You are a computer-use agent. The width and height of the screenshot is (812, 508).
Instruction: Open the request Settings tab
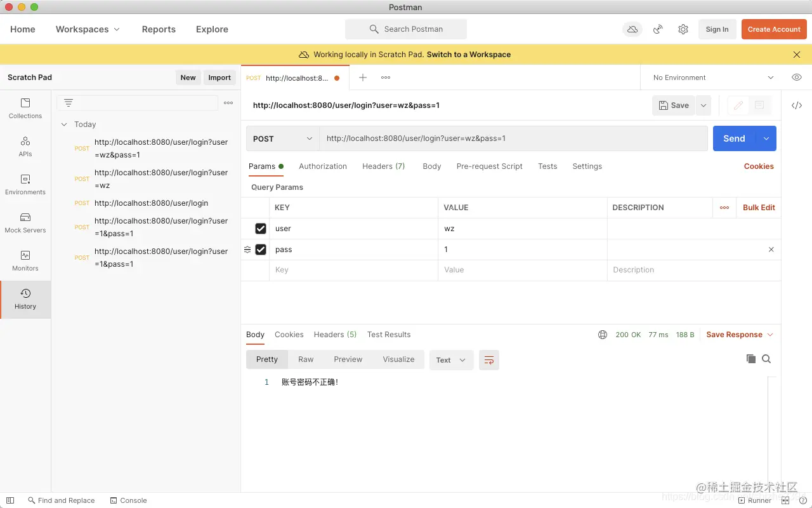point(587,166)
